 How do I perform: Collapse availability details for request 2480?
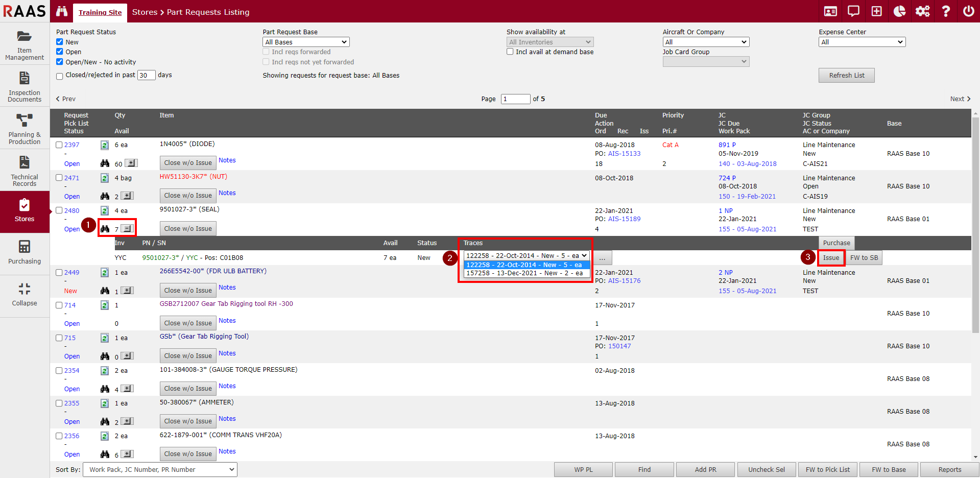click(x=128, y=229)
